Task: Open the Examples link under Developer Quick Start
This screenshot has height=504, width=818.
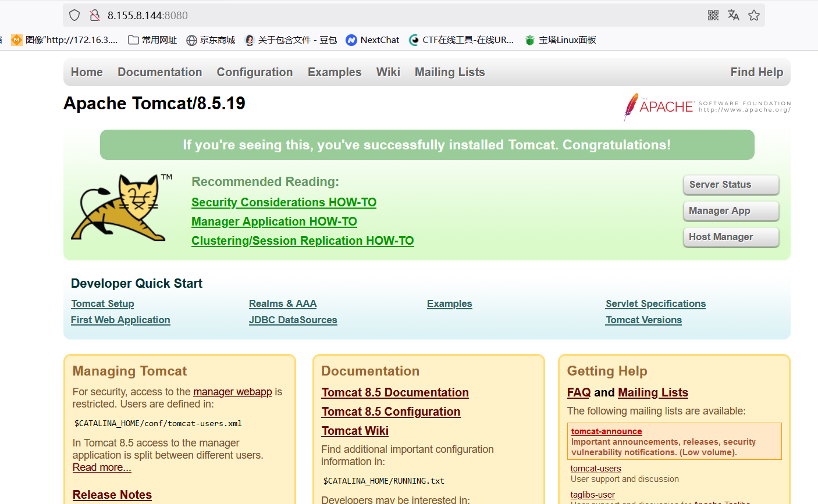Action: [450, 303]
